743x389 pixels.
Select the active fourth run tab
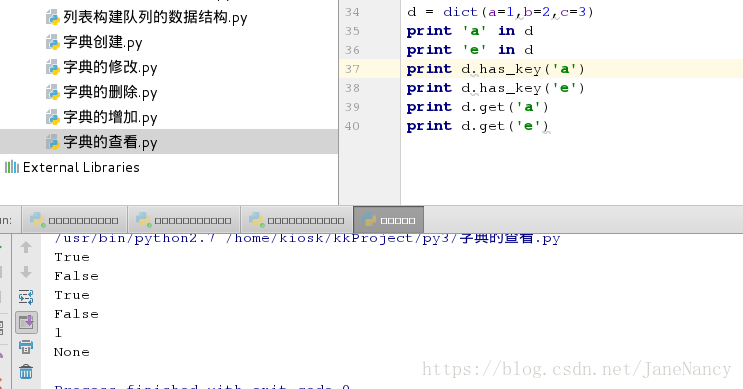click(x=389, y=220)
